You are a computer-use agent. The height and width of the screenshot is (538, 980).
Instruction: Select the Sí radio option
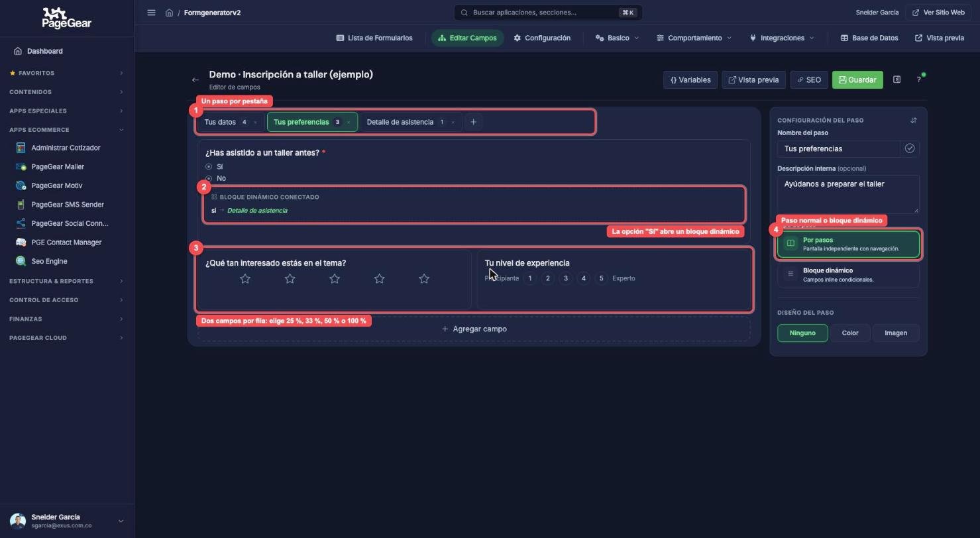point(209,167)
